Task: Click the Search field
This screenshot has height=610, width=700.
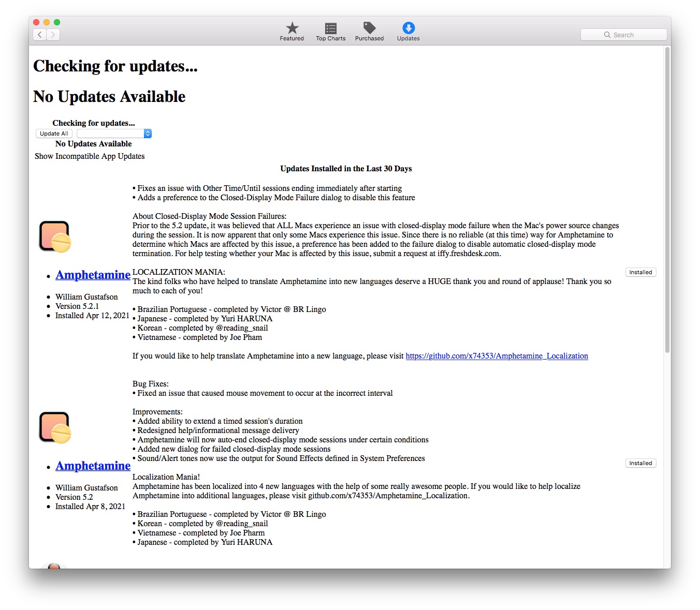Action: coord(623,35)
